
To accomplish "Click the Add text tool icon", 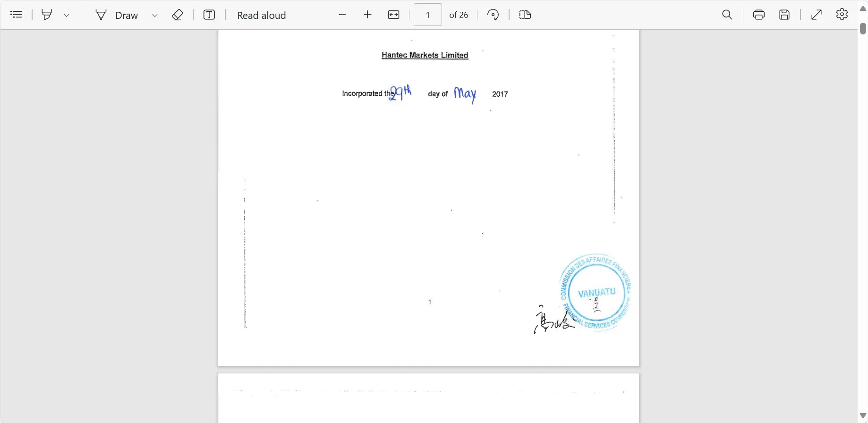I will coord(209,15).
